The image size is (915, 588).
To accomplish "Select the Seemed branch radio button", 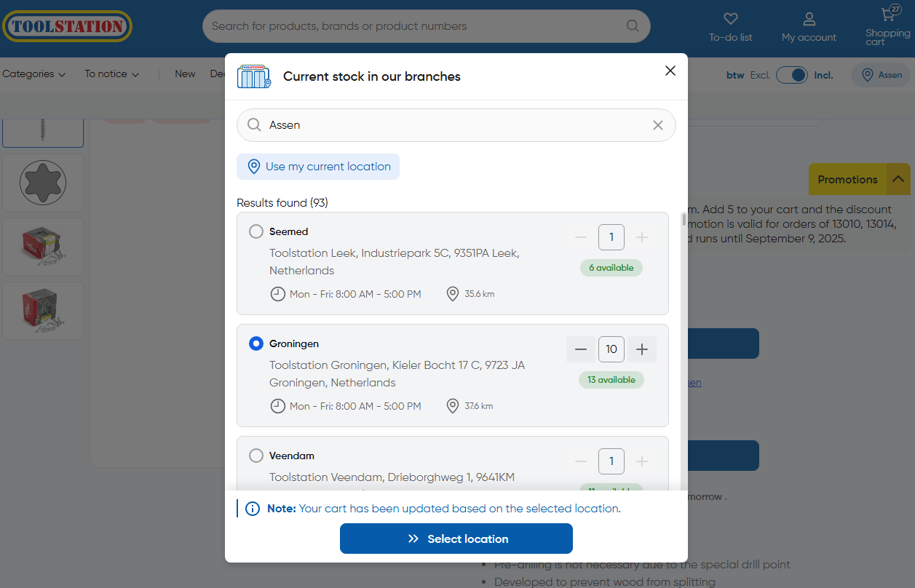I will pyautogui.click(x=256, y=231).
